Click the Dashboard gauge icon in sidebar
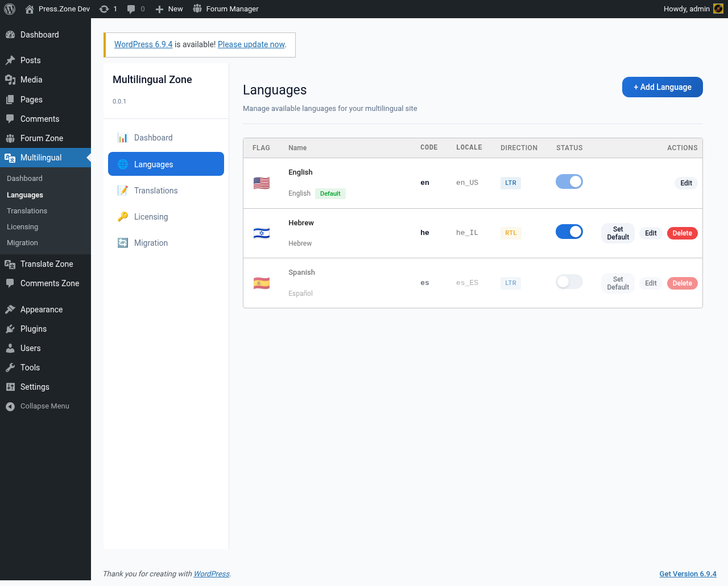 point(10,35)
